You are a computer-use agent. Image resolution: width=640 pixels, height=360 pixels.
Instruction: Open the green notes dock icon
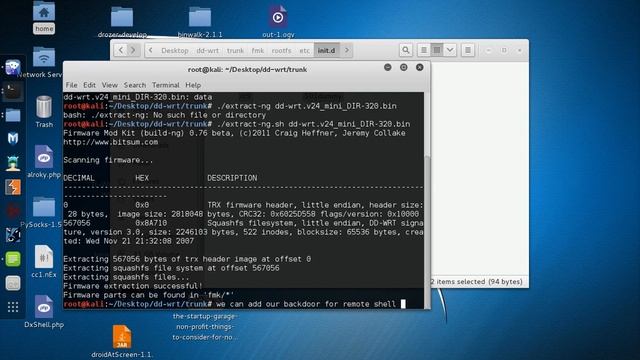coord(13,259)
